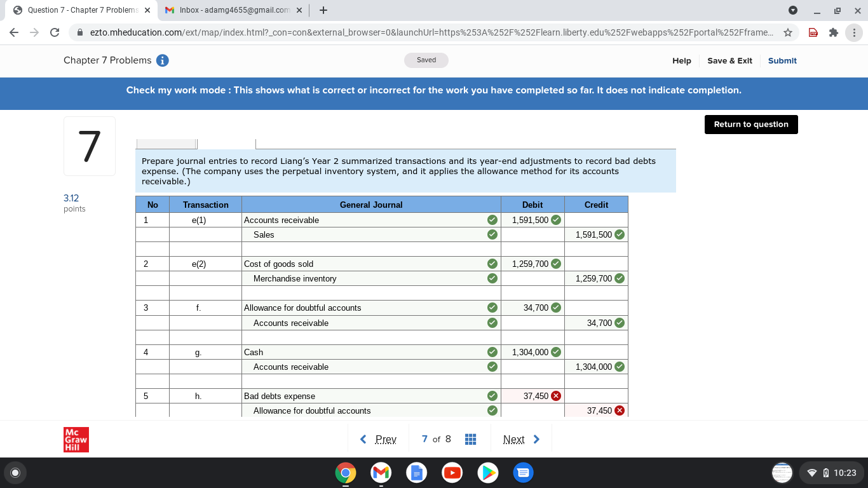
Task: Go back to the previous page
Action: 14,33
